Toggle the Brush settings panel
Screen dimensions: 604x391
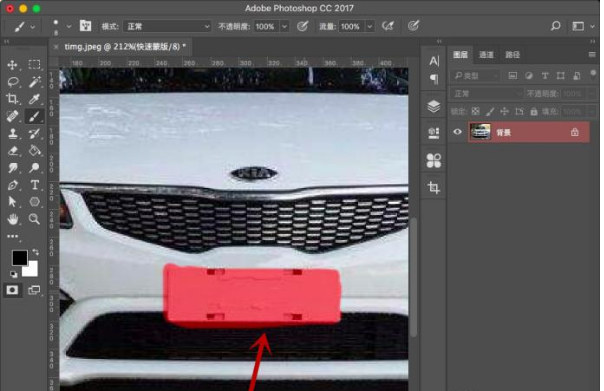click(85, 26)
